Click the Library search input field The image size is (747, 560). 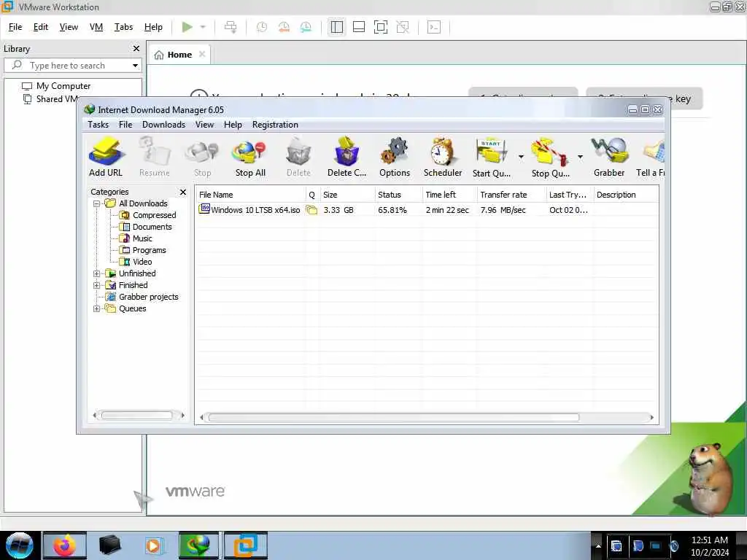tap(74, 66)
